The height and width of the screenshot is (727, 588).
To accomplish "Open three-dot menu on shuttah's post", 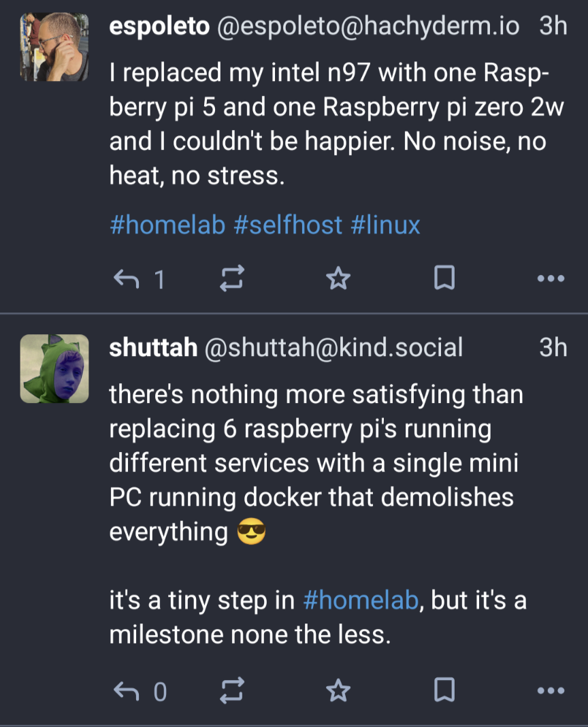I will (550, 691).
